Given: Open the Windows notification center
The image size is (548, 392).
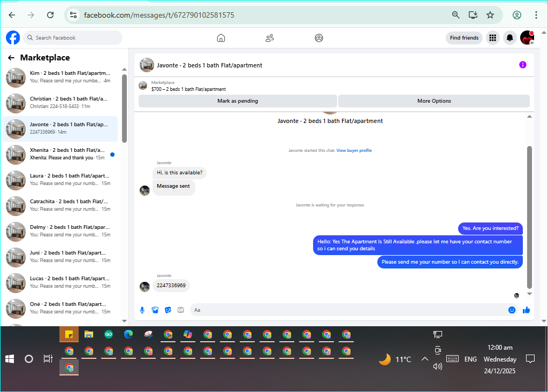Looking at the screenshot, I should pyautogui.click(x=530, y=359).
